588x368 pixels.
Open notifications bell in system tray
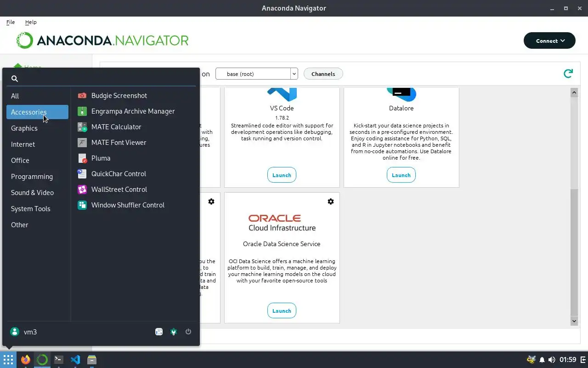coord(542,360)
